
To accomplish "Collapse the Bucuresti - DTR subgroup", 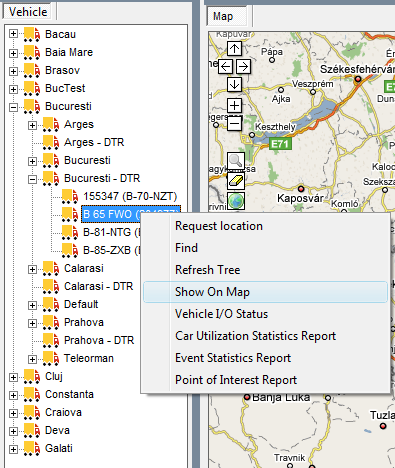I will click(x=32, y=179).
